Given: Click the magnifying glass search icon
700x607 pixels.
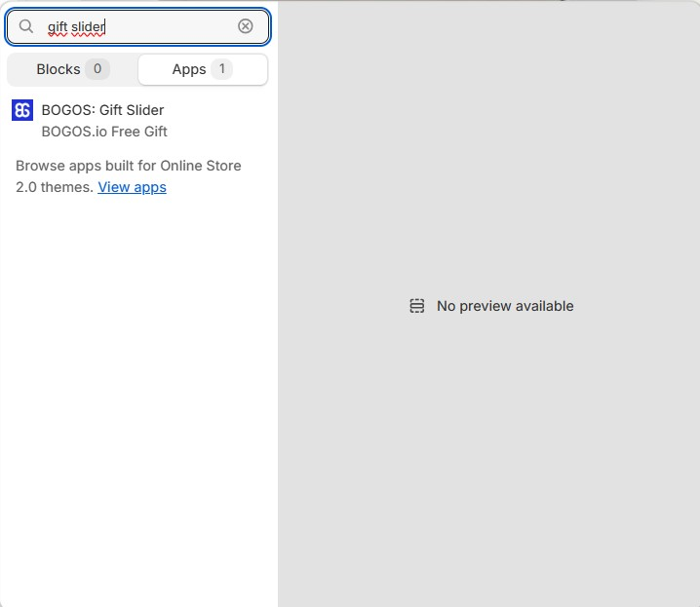Looking at the screenshot, I should click(x=26, y=26).
